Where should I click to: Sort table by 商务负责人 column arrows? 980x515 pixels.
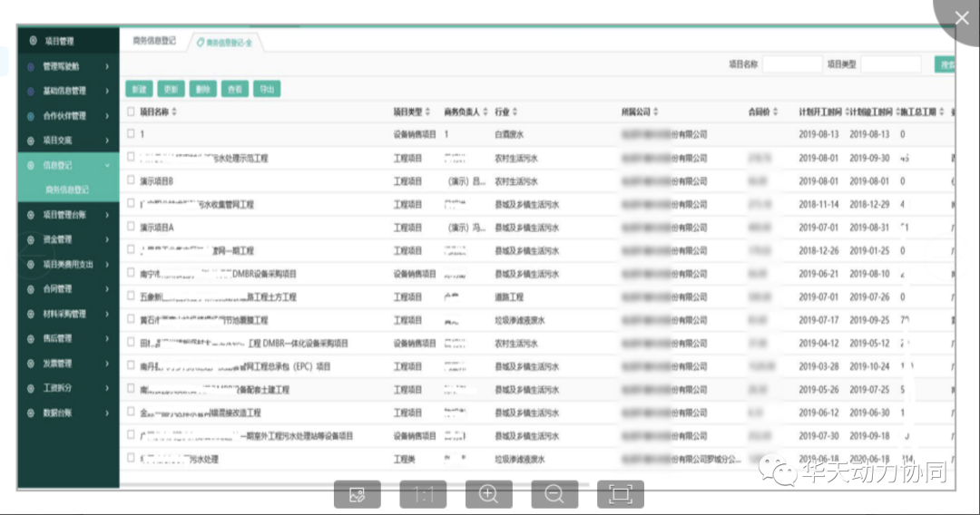pos(485,112)
